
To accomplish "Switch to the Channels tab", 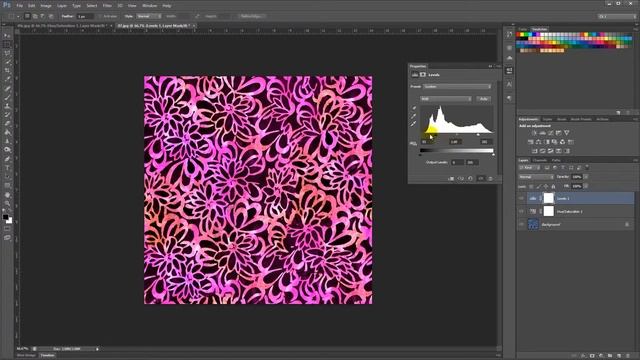I will pos(540,160).
